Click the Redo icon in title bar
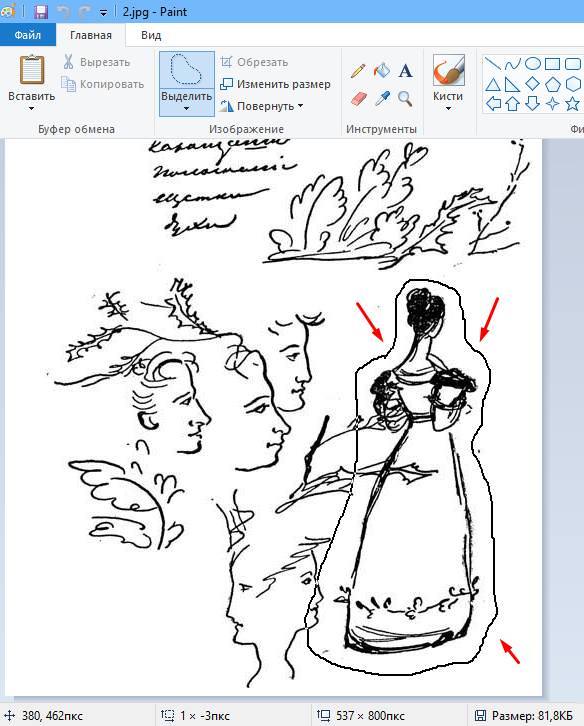 [x=85, y=12]
